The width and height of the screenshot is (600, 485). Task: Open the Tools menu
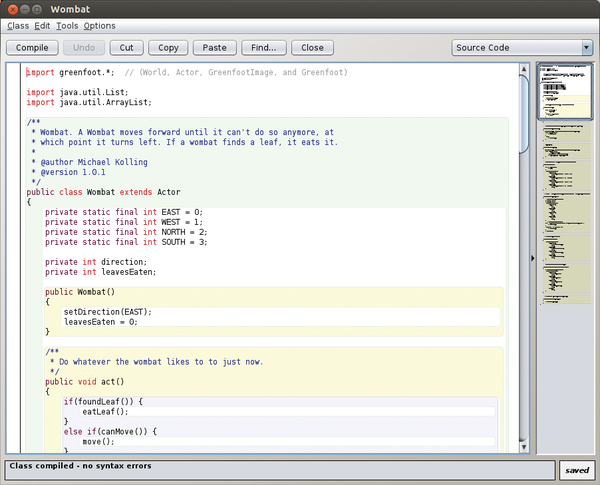(x=67, y=26)
